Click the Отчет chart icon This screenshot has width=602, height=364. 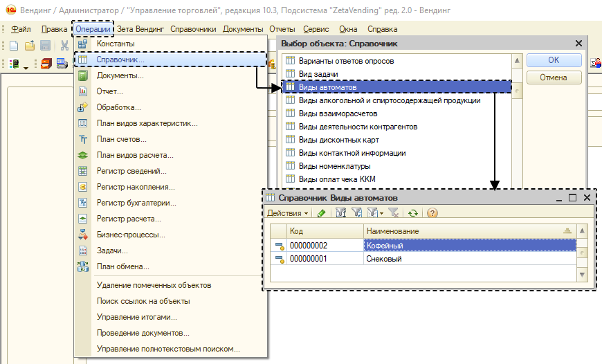tap(83, 91)
